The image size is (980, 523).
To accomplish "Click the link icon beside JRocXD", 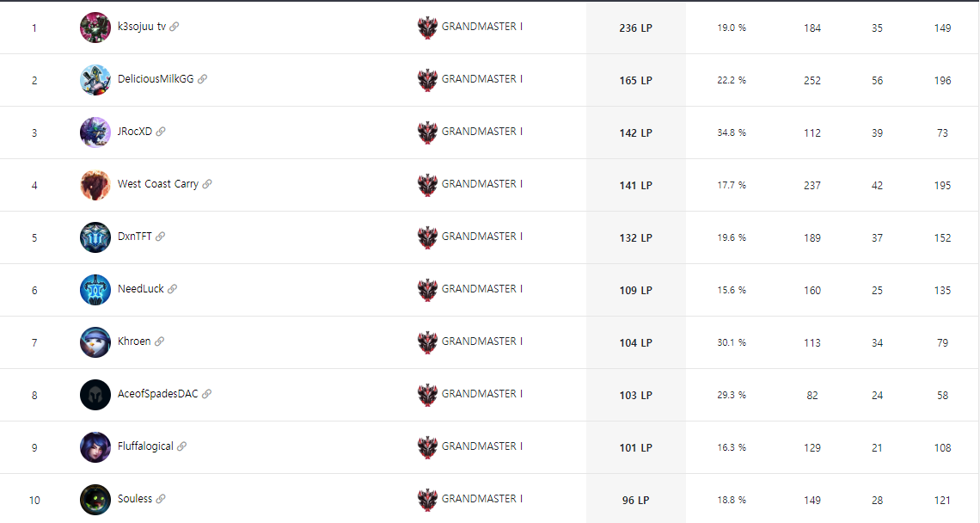I will pos(161,132).
